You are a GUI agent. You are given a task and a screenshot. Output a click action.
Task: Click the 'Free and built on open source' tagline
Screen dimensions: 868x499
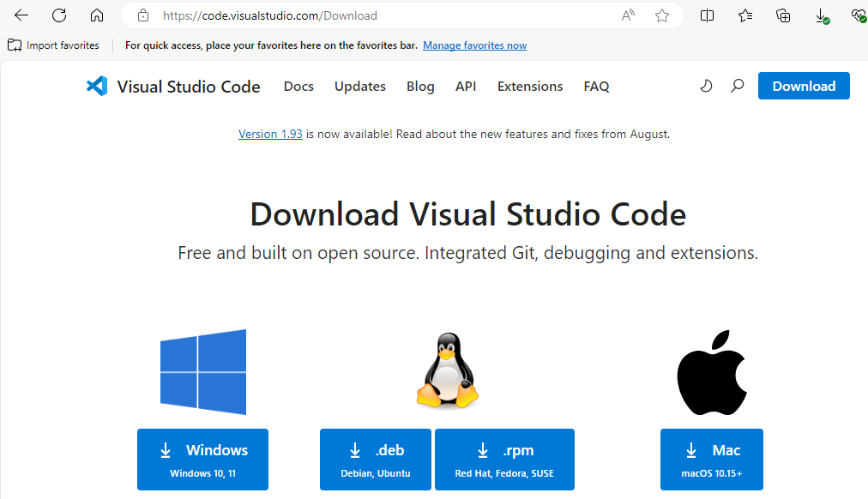(x=467, y=253)
